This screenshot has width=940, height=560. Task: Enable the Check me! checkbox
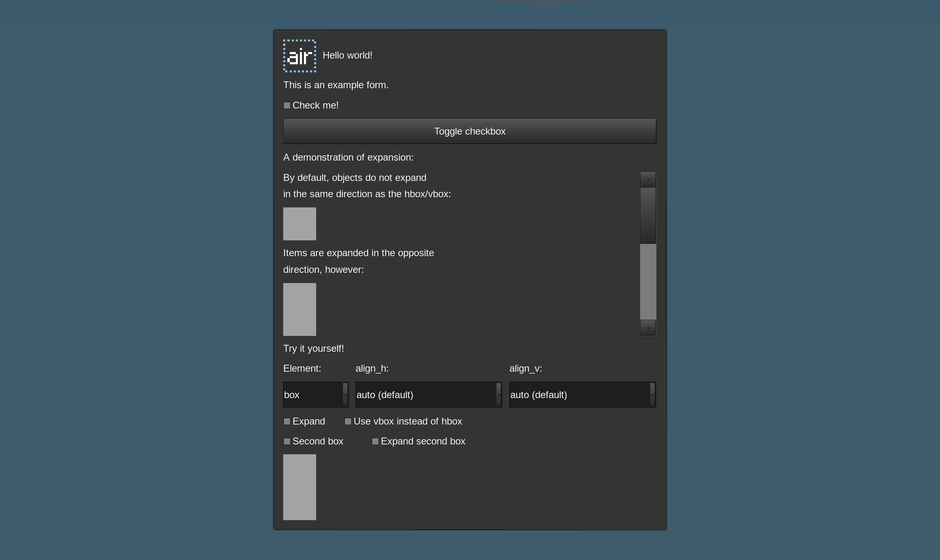287,105
